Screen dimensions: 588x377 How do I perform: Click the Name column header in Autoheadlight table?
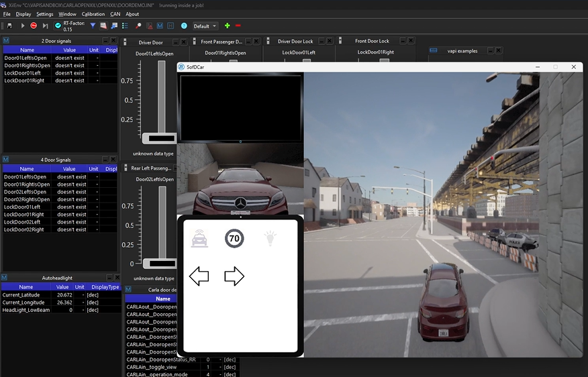26,287
